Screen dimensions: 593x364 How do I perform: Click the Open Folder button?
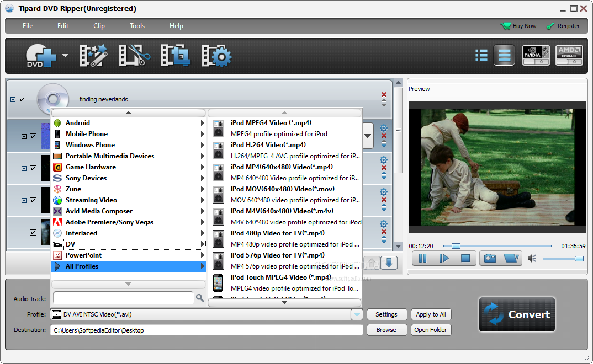point(431,330)
